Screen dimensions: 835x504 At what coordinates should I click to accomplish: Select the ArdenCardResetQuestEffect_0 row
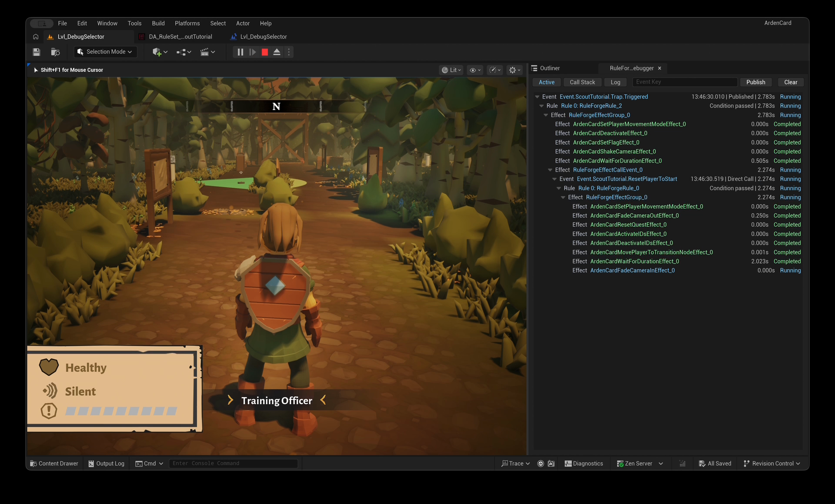[x=668, y=225]
